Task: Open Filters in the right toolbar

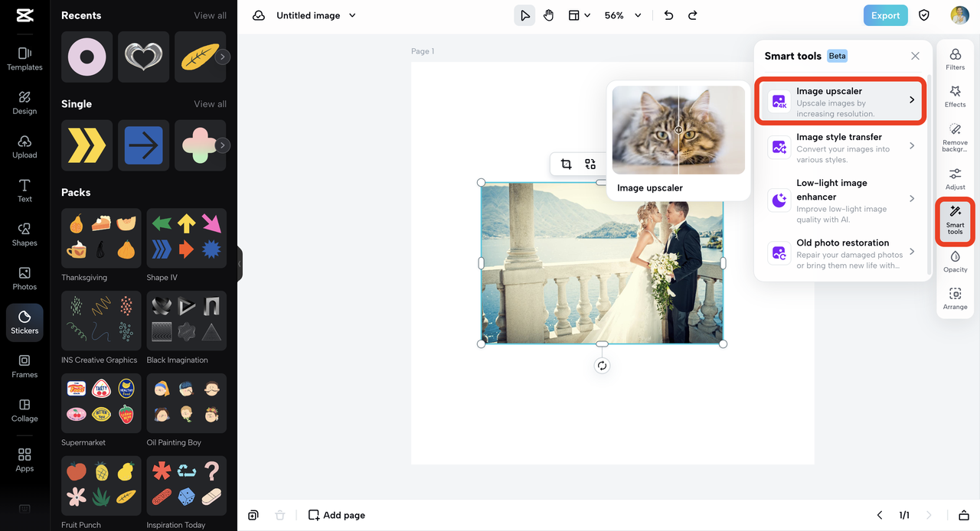Action: pos(955,60)
